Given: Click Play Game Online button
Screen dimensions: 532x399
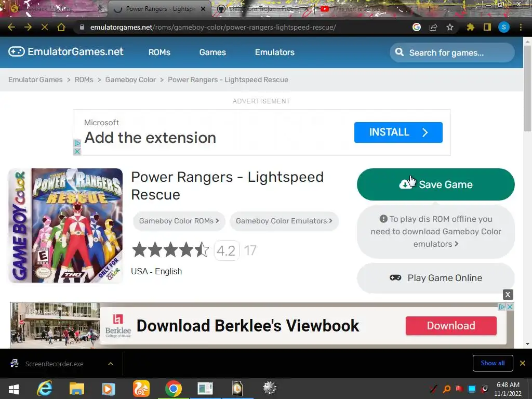Looking at the screenshot, I should click(x=436, y=278).
